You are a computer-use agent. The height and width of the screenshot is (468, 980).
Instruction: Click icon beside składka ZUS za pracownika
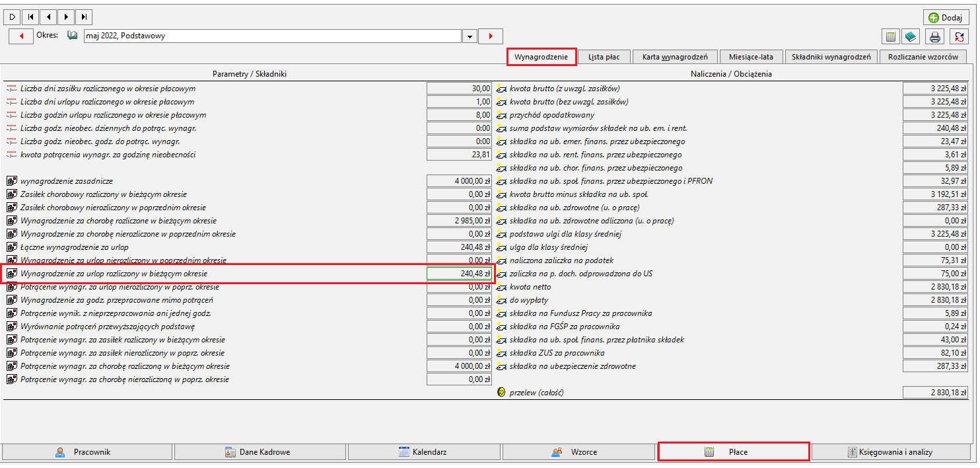[501, 353]
